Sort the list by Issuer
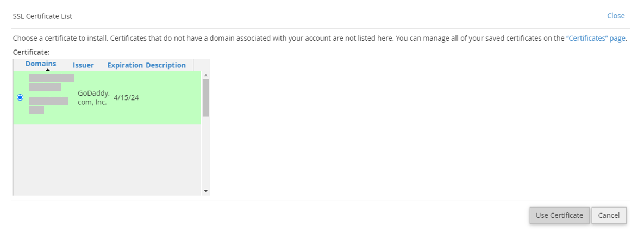The width and height of the screenshot is (644, 238). click(x=83, y=65)
